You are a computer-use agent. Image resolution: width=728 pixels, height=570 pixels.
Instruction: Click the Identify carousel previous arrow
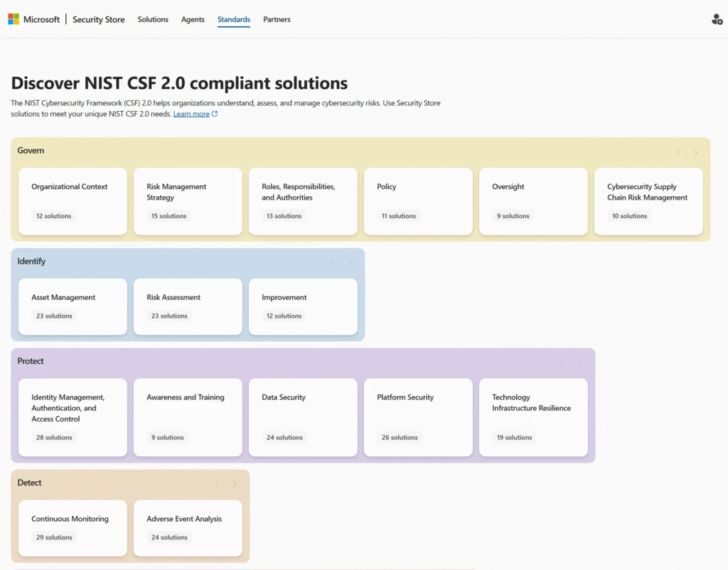click(x=331, y=263)
